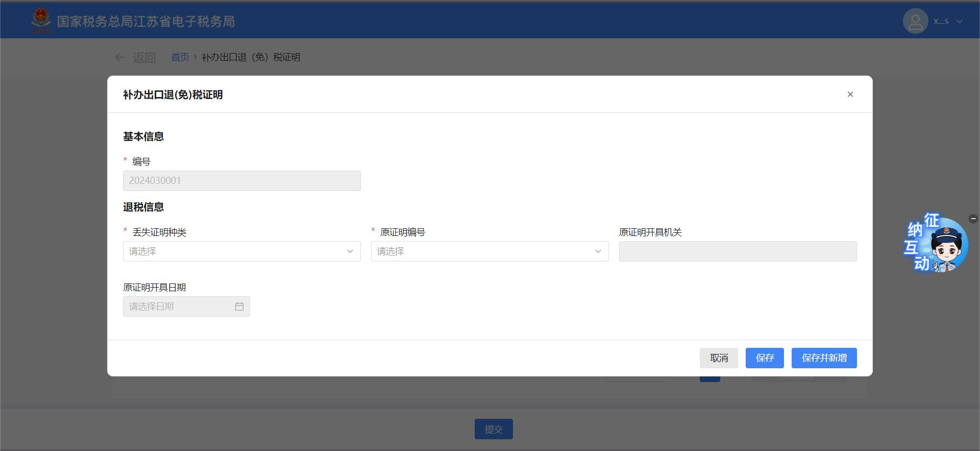Click the user avatar icon
Image resolution: width=980 pixels, height=451 pixels.
pyautogui.click(x=915, y=21)
